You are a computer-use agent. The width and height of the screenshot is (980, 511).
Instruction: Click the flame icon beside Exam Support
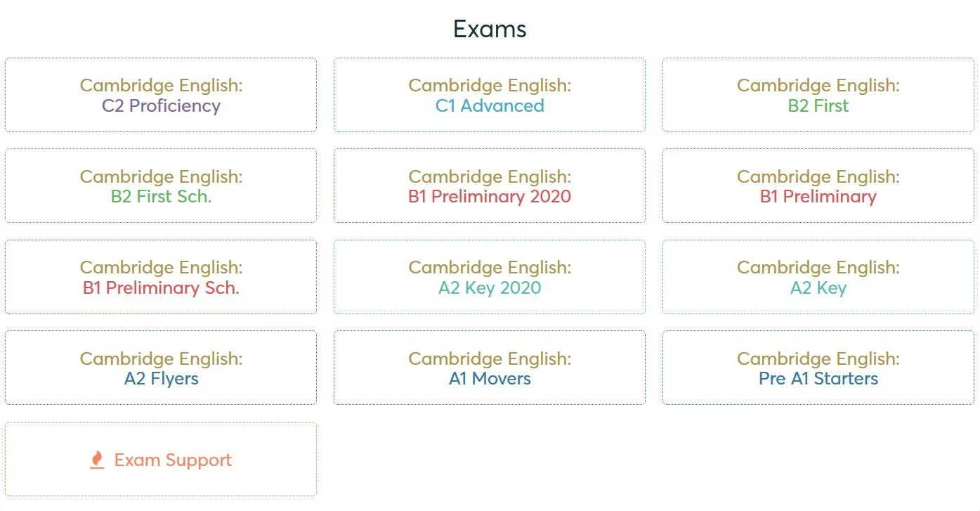(x=97, y=460)
